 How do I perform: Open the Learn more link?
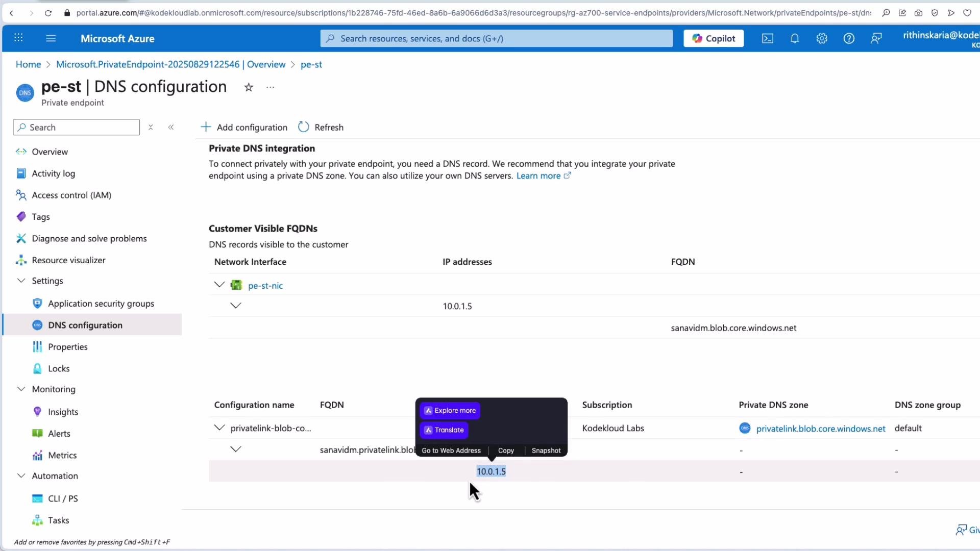pyautogui.click(x=544, y=176)
